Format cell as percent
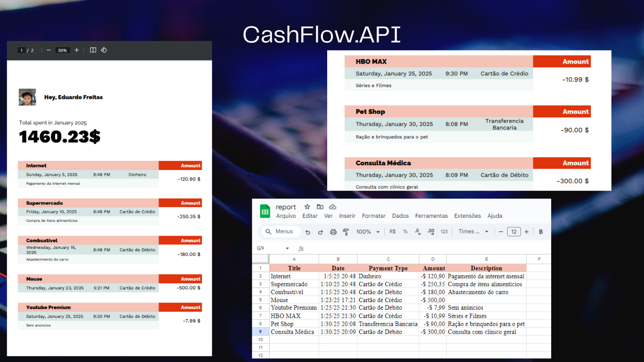Screen dimensions: 644x362 [x=405, y=231]
